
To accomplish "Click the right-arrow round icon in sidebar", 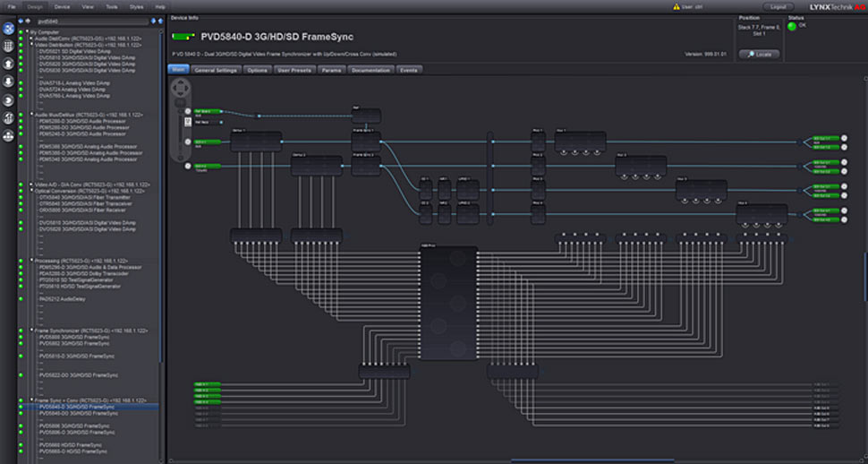I will coord(8,99).
